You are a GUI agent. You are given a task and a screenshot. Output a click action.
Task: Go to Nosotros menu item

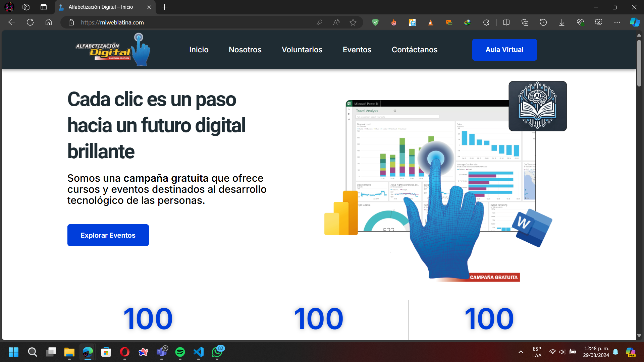point(245,50)
